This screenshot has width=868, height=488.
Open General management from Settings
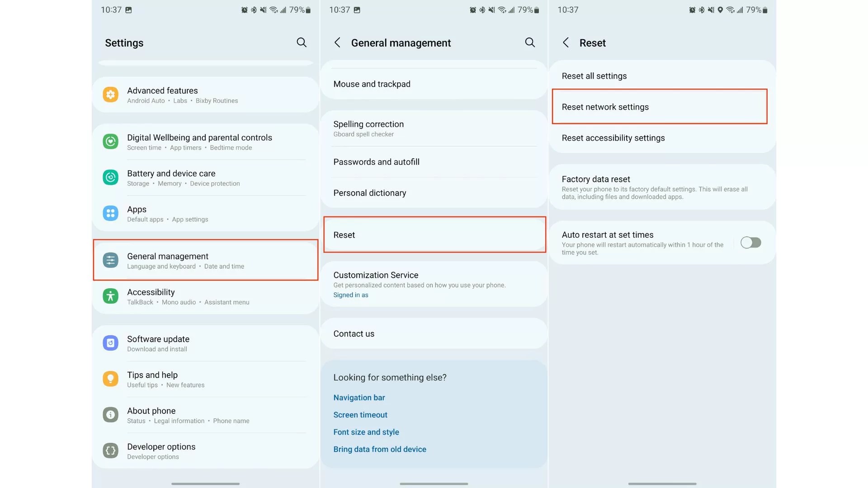point(205,260)
